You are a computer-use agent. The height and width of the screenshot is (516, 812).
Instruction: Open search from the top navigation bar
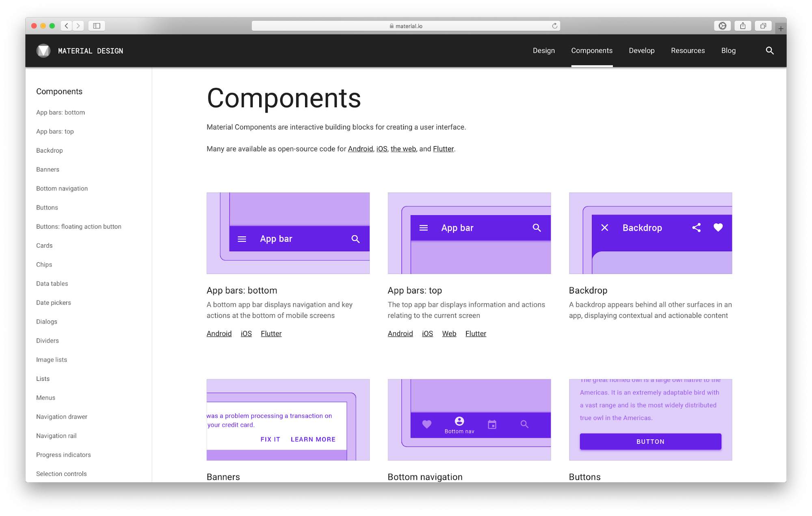click(x=769, y=50)
